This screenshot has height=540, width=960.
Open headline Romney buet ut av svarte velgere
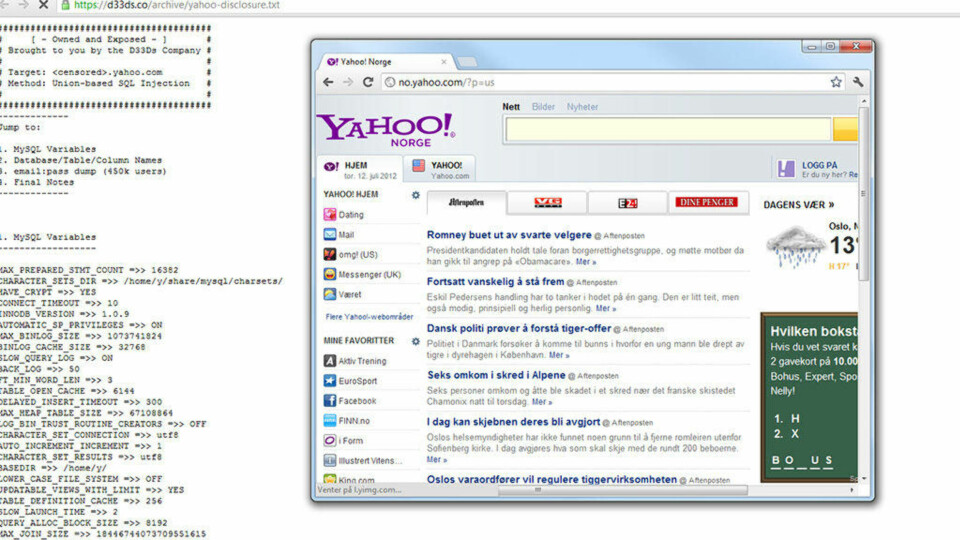pos(509,235)
